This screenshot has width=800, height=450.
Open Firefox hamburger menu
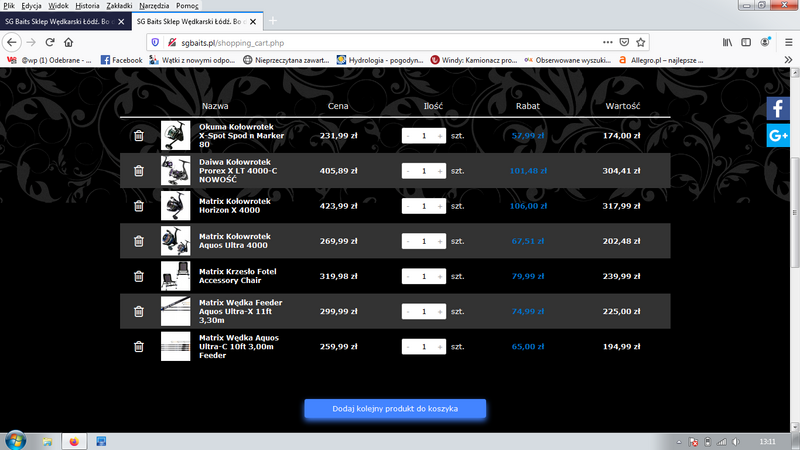pos(788,42)
